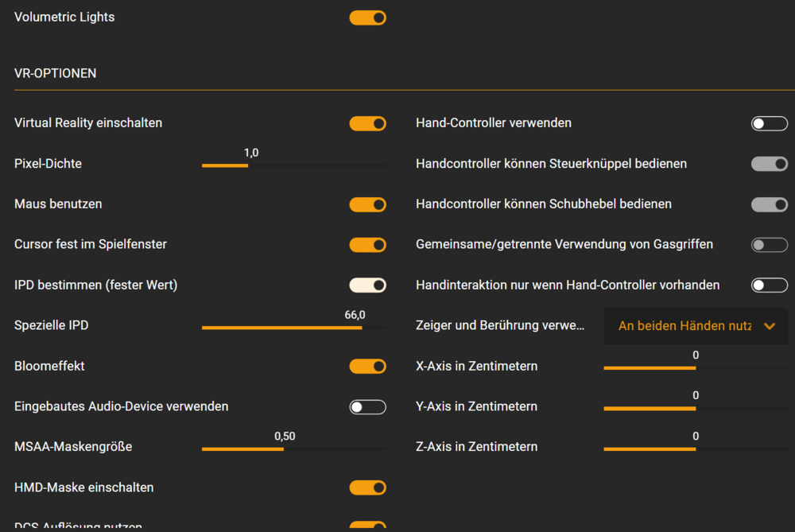
Task: Toggle the Volumetric Lights switch
Action: pos(367,17)
